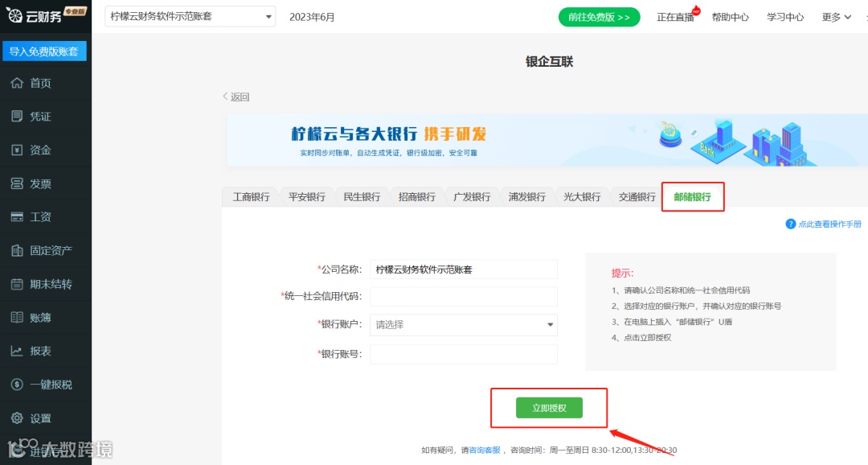
Task: Switch to the 交通银行 tab
Action: [x=637, y=197]
